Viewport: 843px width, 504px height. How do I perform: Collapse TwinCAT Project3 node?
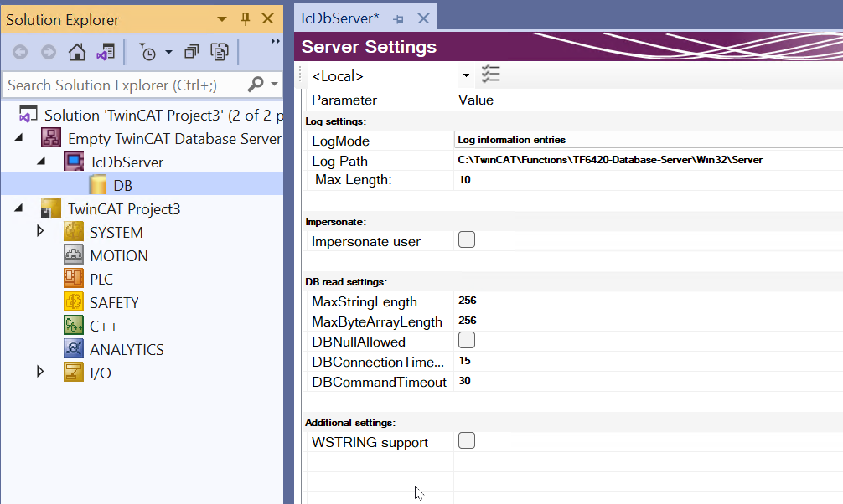tap(18, 208)
